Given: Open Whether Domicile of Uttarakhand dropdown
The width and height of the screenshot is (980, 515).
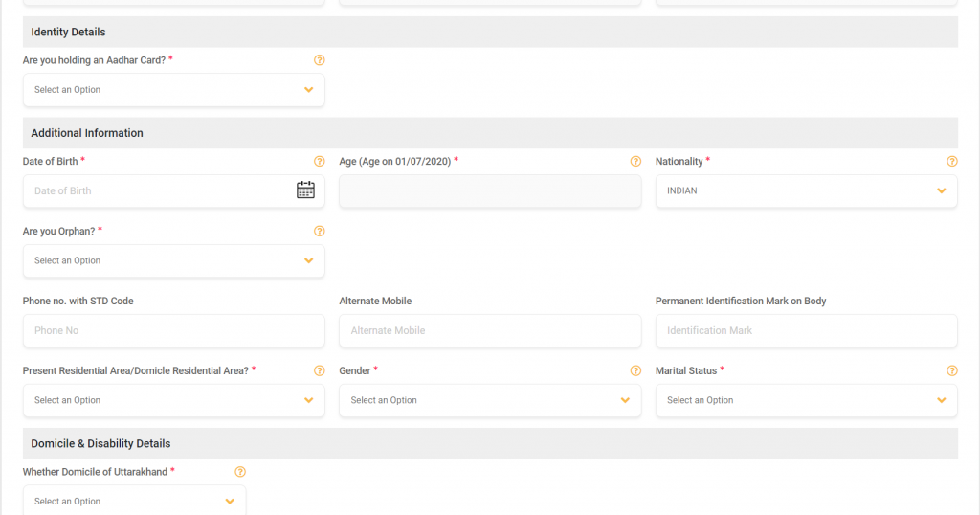Looking at the screenshot, I should pos(134,501).
